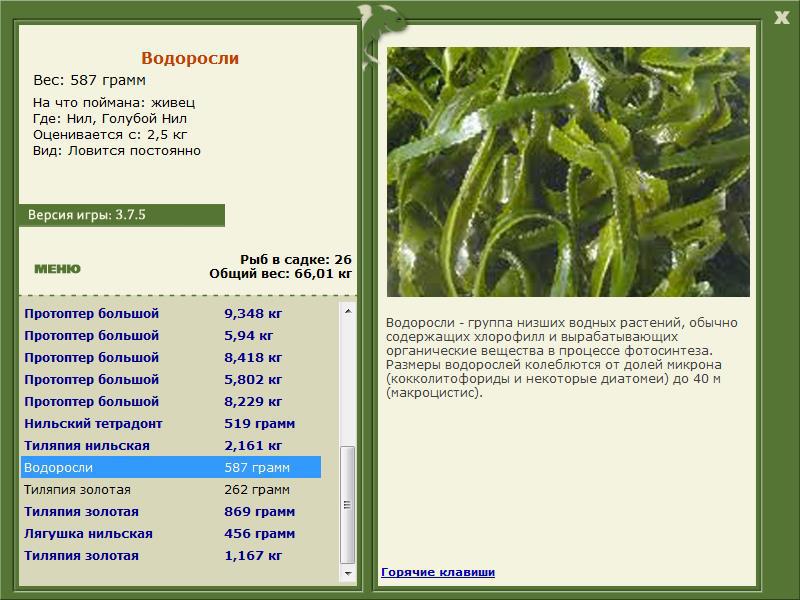Open the МЕНЮ button
The height and width of the screenshot is (600, 800).
tap(57, 269)
